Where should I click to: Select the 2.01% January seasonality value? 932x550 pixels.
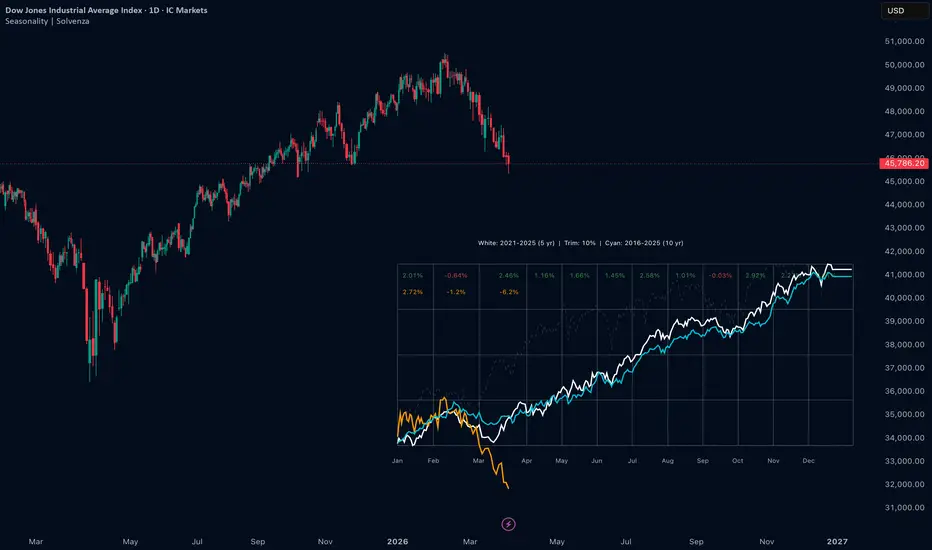[413, 275]
